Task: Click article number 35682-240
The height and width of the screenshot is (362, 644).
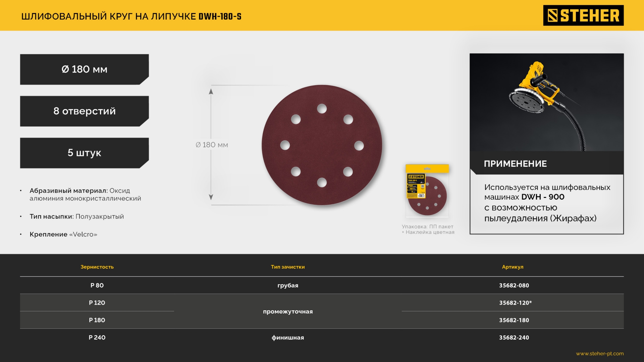Action: 514,338
